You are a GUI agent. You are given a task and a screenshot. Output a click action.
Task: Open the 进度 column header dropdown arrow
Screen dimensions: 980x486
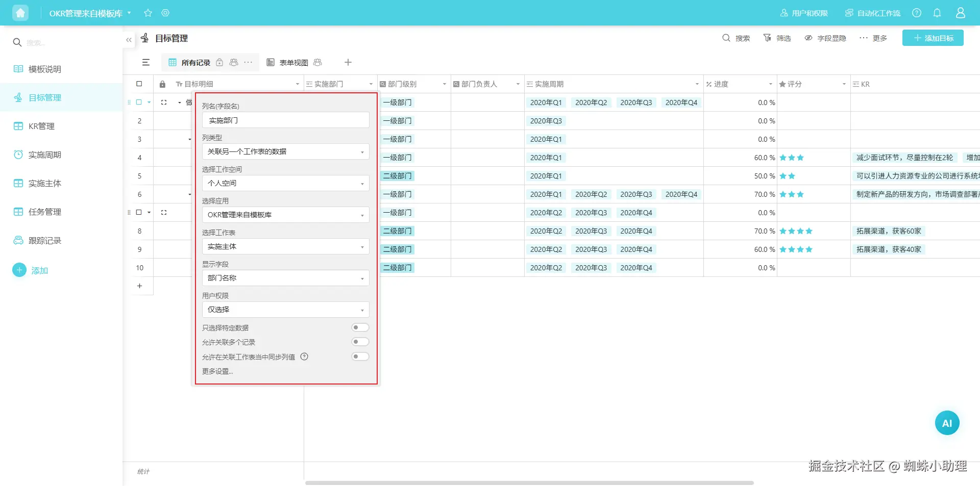point(770,84)
